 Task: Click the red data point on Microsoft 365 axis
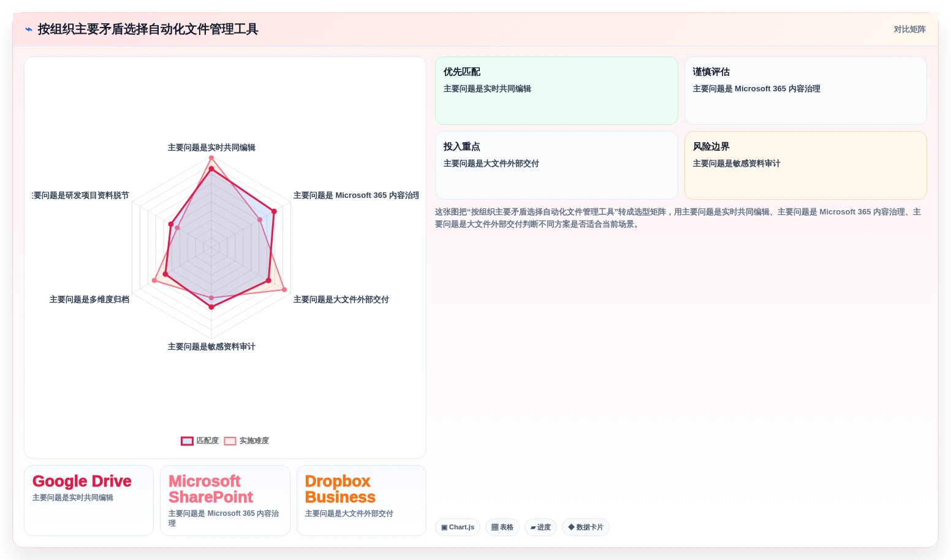tap(274, 211)
